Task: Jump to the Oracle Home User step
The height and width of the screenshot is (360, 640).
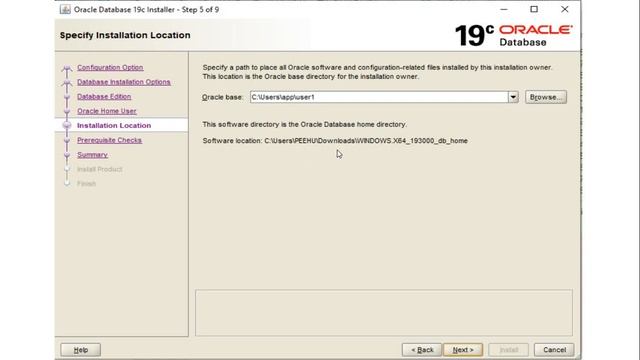Action: pos(107,111)
